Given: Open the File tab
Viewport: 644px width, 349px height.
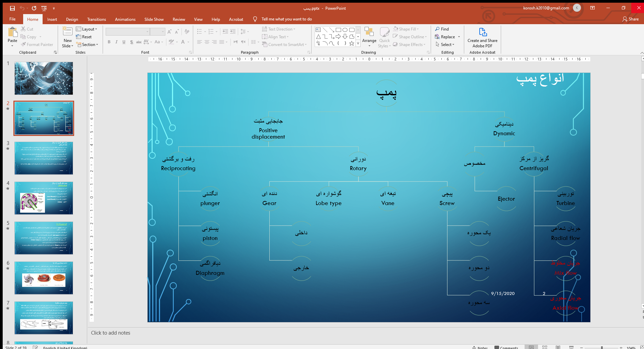Looking at the screenshot, I should coord(12,19).
